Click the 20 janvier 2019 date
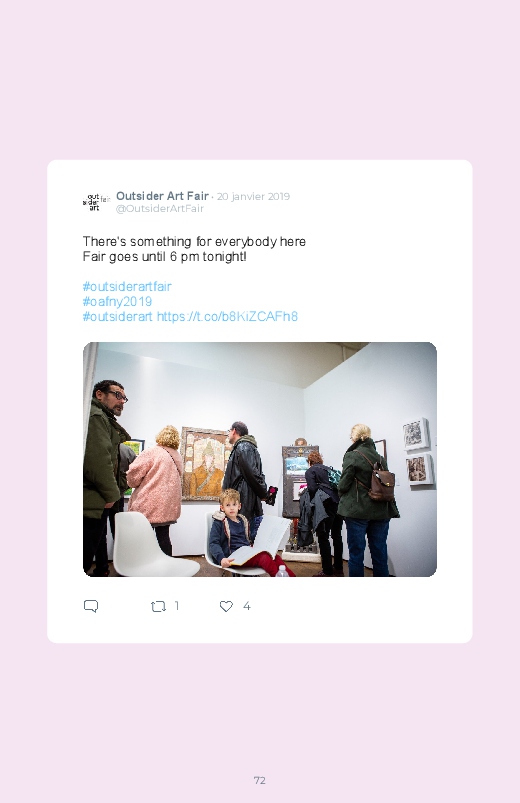520x803 pixels. (x=253, y=197)
